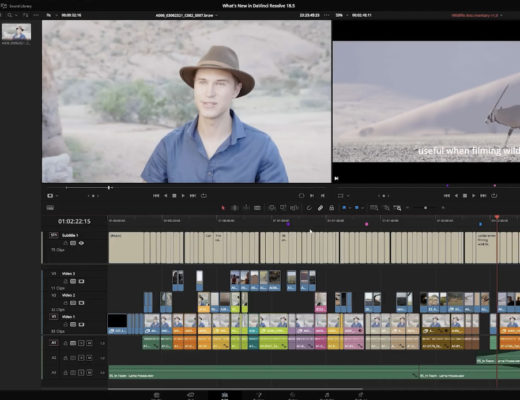The image size is (520, 400).
Task: Stop playback in the timeline viewer
Action: 465,196
